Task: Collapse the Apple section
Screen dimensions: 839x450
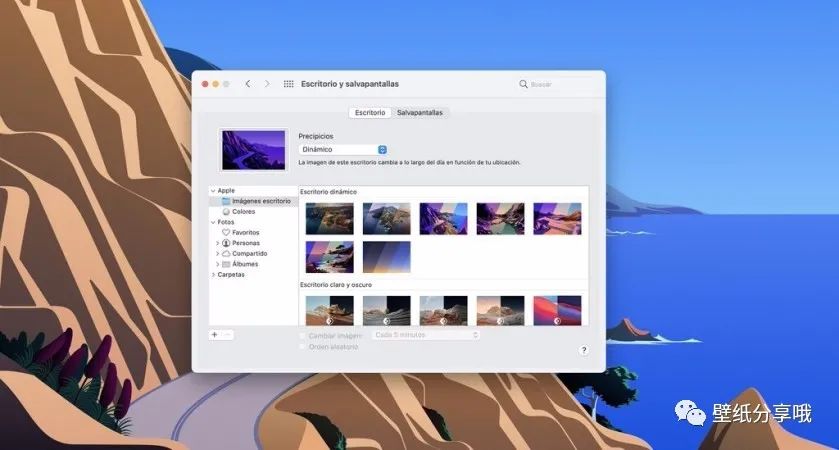Action: pyautogui.click(x=212, y=190)
